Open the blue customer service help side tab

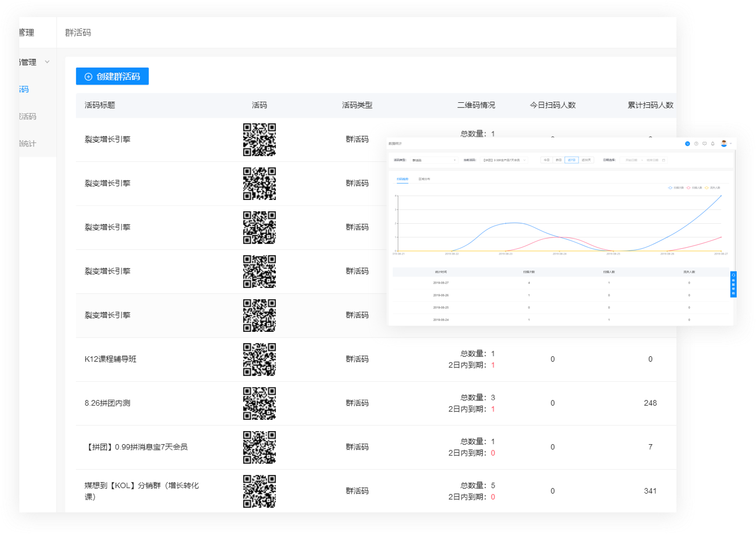pos(733,285)
